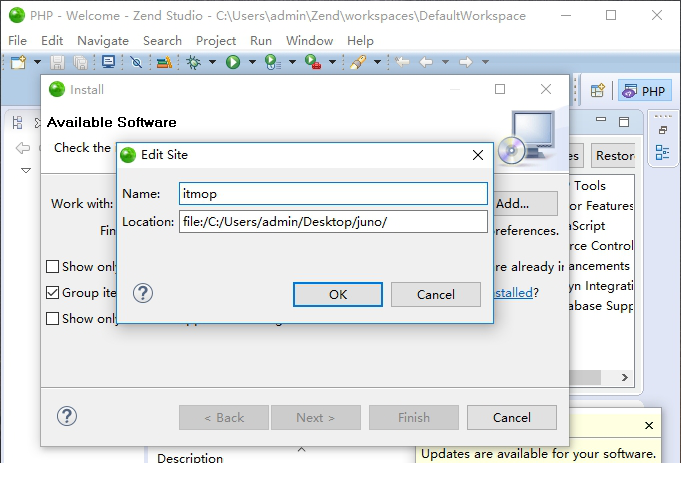
Task: Click the External Tools run icon
Action: point(313,62)
